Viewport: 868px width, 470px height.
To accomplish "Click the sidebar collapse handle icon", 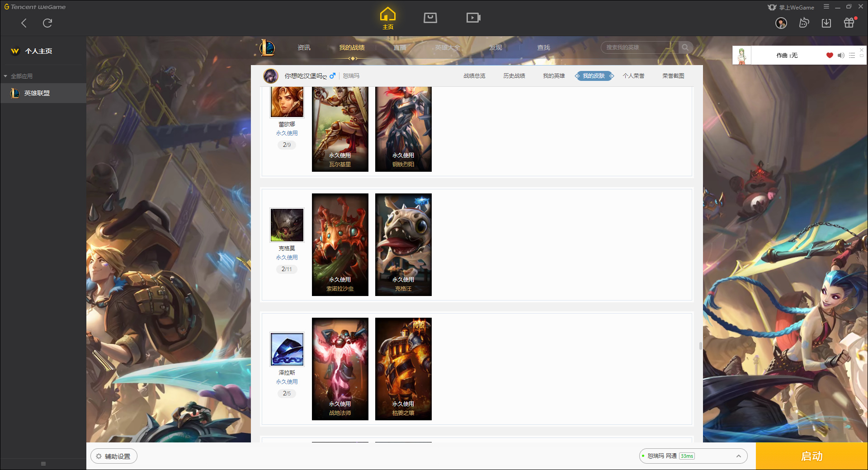I will (43, 464).
